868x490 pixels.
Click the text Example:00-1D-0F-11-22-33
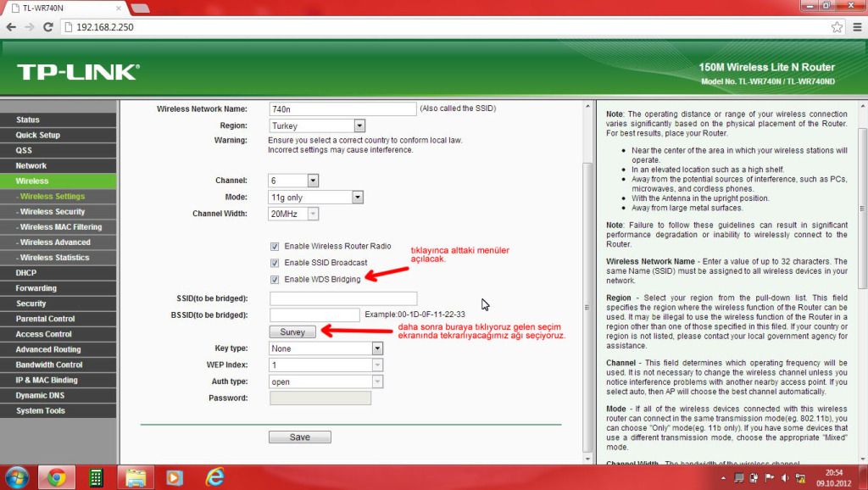[x=415, y=315]
